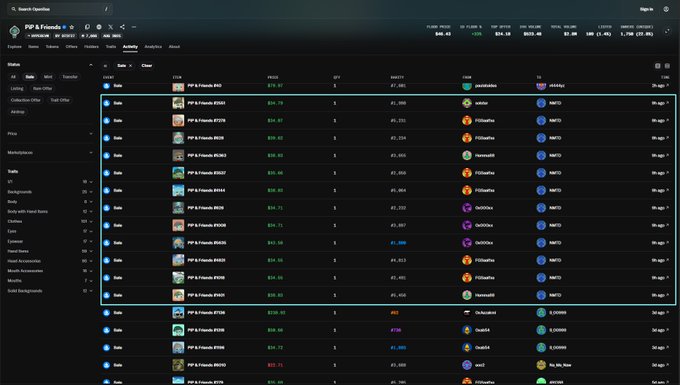Select the All status filter chip

point(13,77)
